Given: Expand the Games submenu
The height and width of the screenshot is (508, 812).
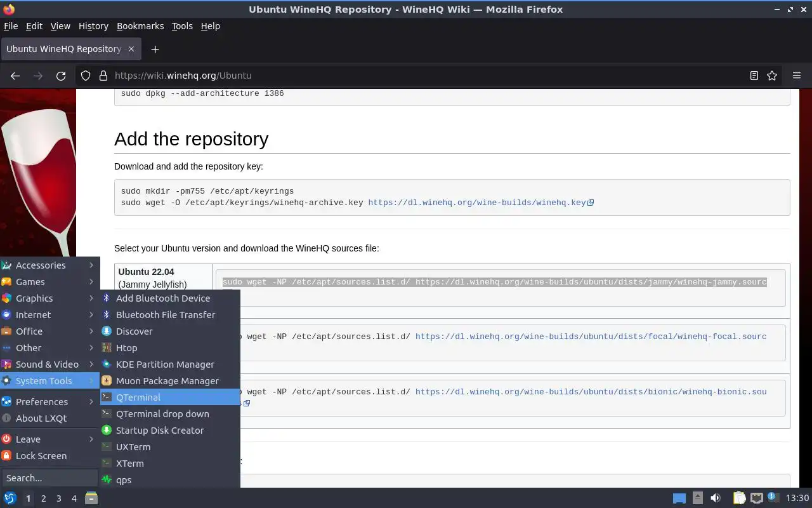Looking at the screenshot, I should tap(49, 282).
